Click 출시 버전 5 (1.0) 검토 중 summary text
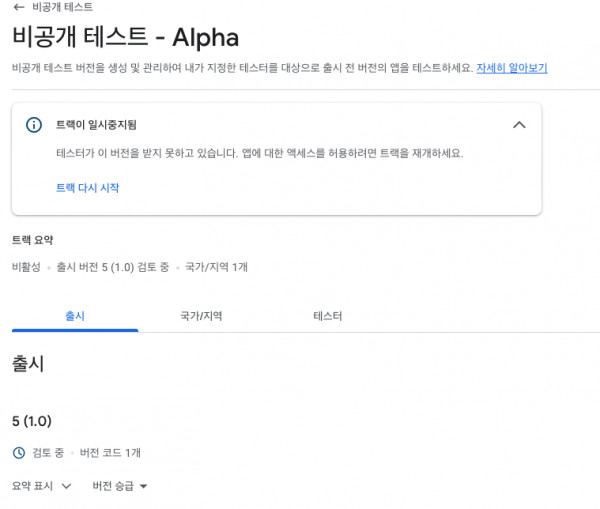The height and width of the screenshot is (509, 600). 112,267
